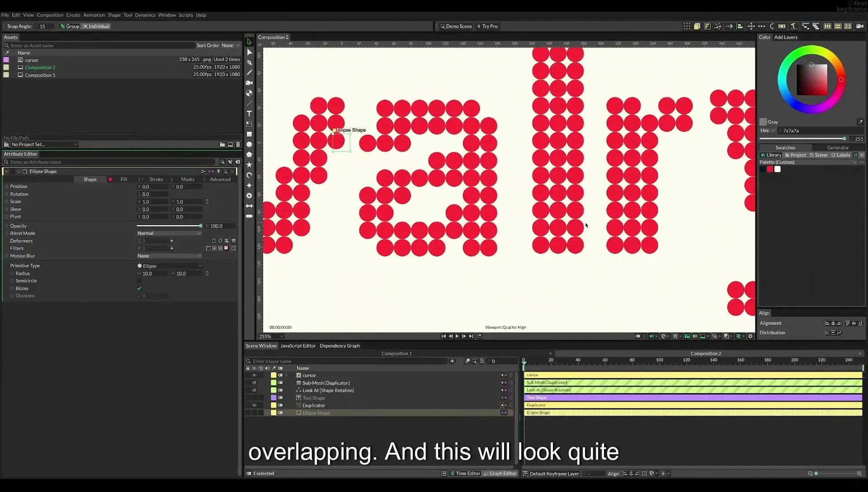Click the Try Pro button
Viewport: 868px width, 492px height.
click(487, 26)
